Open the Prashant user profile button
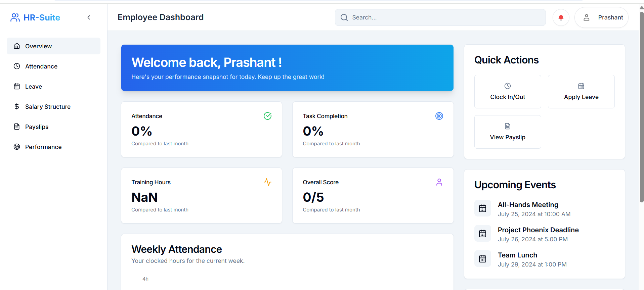644x290 pixels. click(601, 17)
